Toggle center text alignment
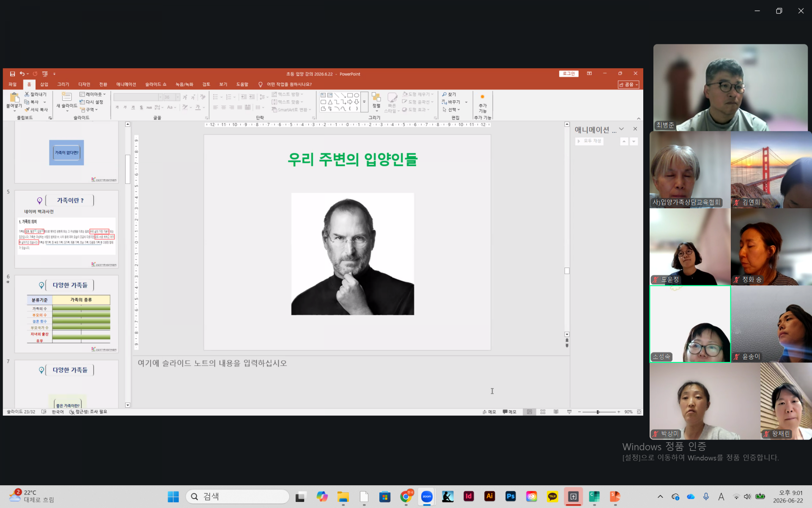Image resolution: width=812 pixels, height=508 pixels. [224, 108]
